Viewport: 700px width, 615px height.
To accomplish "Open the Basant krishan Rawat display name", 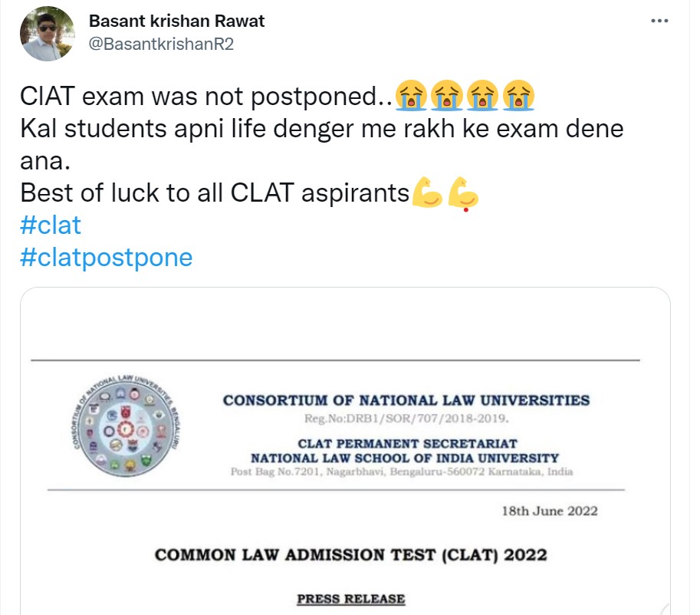I will [x=177, y=21].
